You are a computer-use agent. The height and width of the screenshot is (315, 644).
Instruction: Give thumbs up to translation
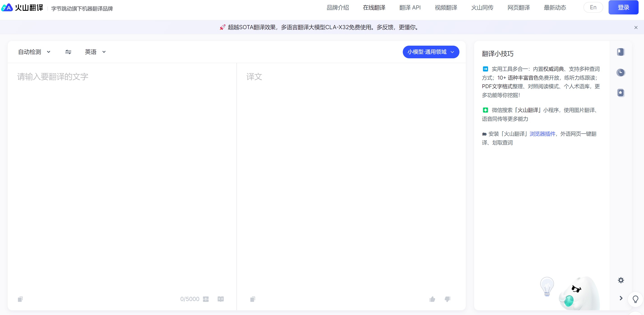click(x=432, y=299)
